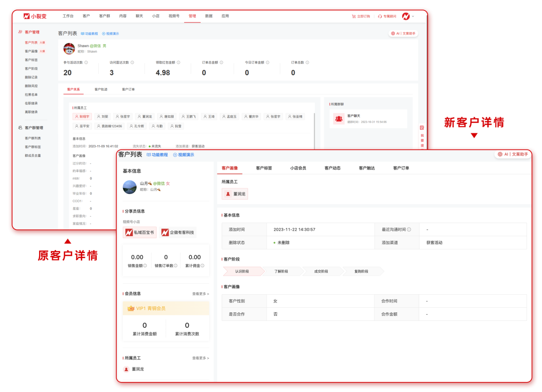
Task: Open the 视频演示 link in the new customer panel
Action: pyautogui.click(x=183, y=155)
